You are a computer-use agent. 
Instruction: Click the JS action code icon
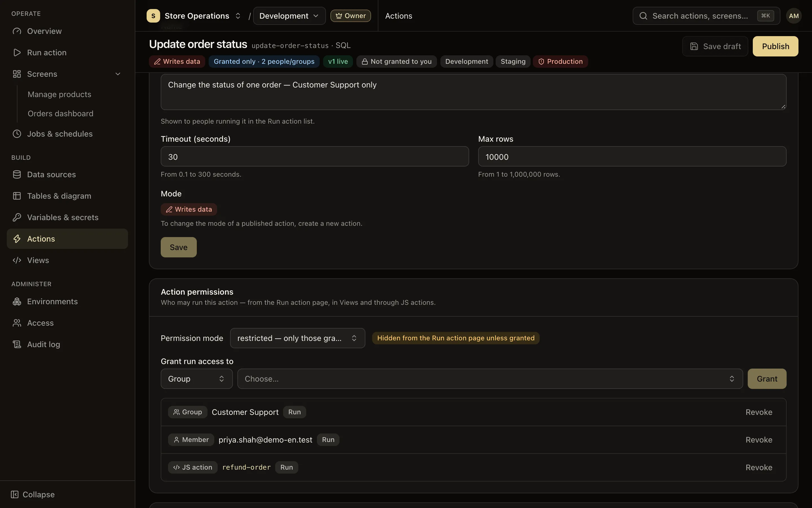click(x=176, y=467)
